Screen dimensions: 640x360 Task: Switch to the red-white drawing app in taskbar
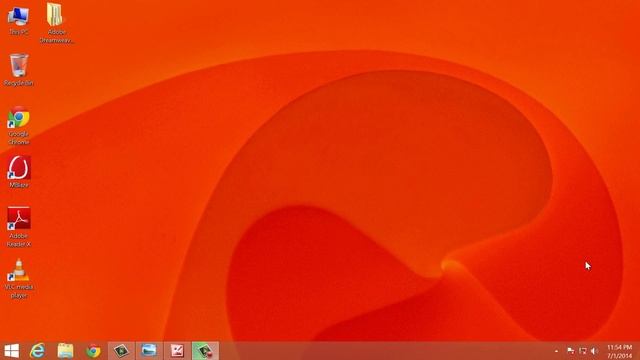pos(177,351)
